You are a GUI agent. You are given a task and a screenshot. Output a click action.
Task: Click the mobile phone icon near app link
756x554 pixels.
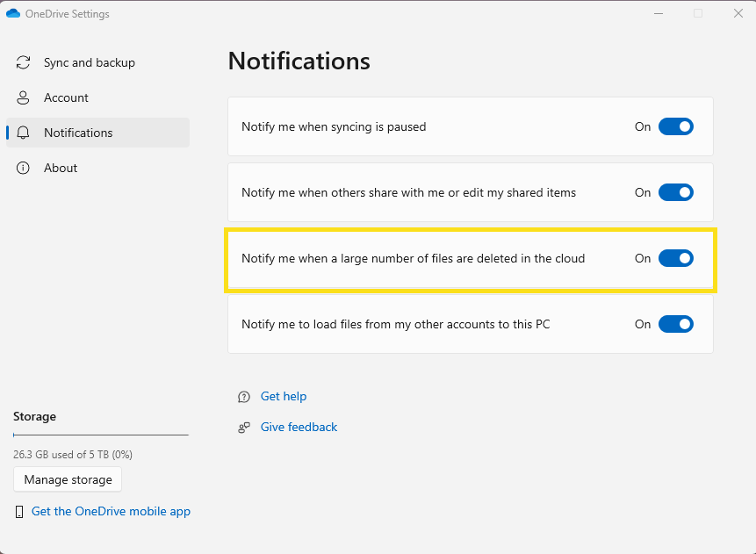tap(19, 512)
